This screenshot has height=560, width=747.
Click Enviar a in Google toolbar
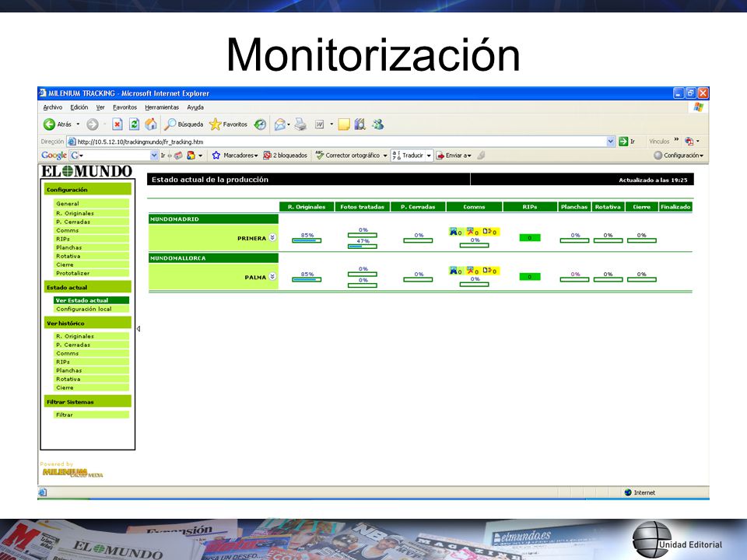pyautogui.click(x=454, y=156)
